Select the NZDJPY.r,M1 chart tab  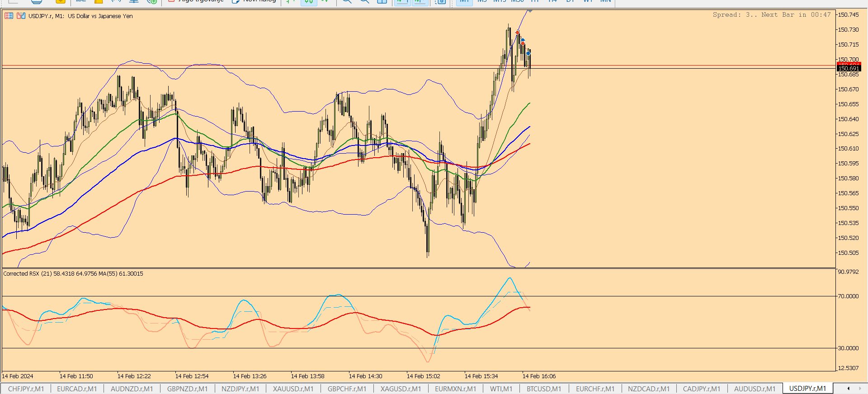[x=241, y=389]
